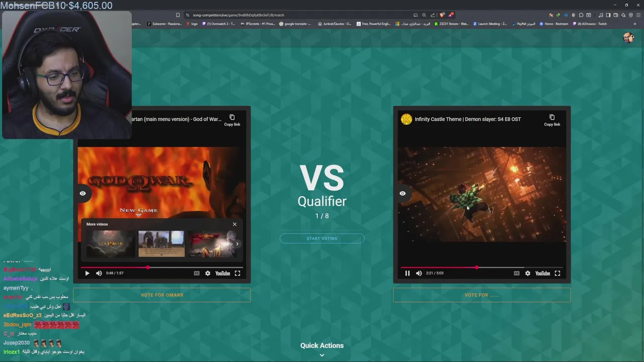This screenshot has width=644, height=362.
Task: Mute the God of War video
Action: pos(99,274)
